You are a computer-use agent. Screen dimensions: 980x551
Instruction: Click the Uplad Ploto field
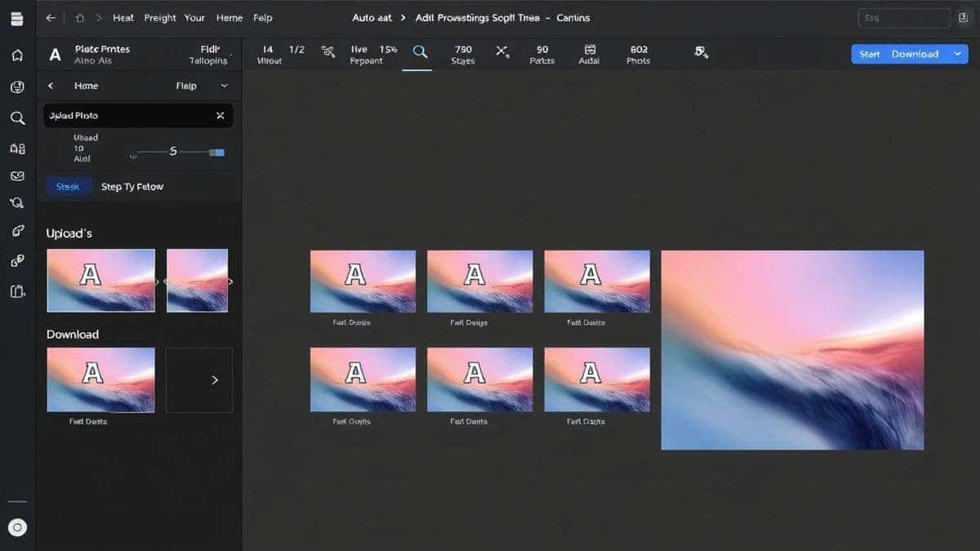tap(138, 116)
